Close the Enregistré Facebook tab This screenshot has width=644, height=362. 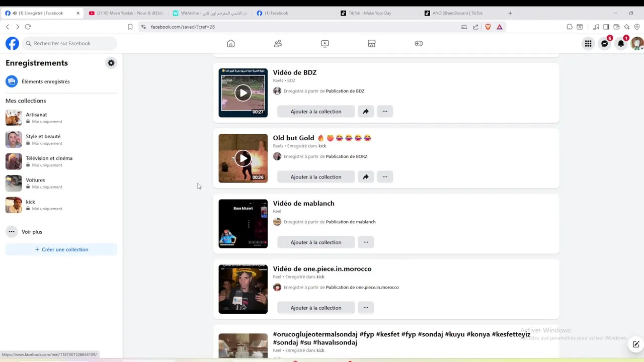click(78, 13)
